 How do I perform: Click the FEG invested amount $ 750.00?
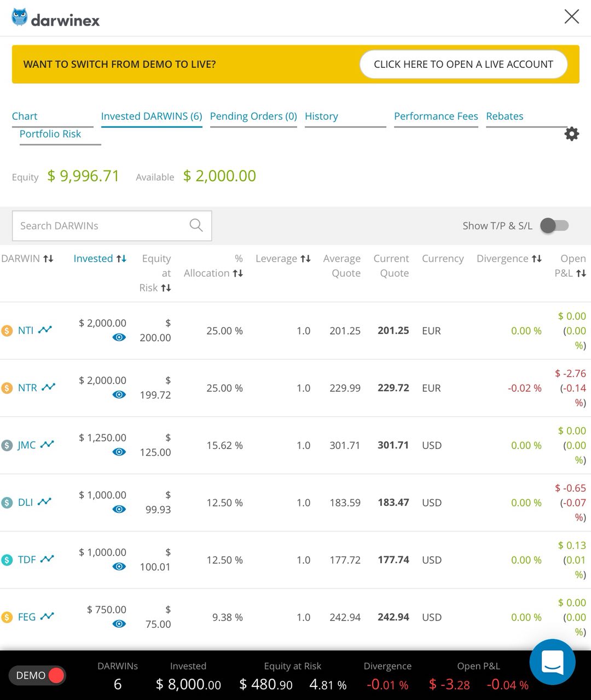coord(107,610)
